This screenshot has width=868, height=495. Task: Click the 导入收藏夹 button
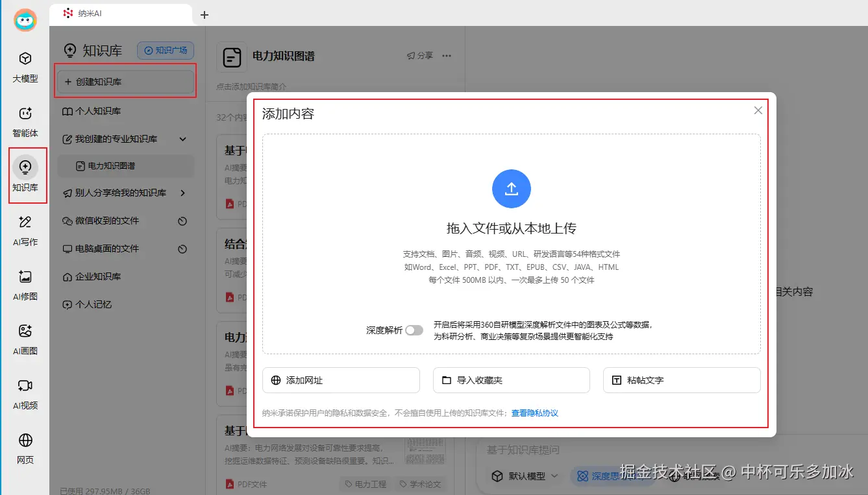coord(511,380)
